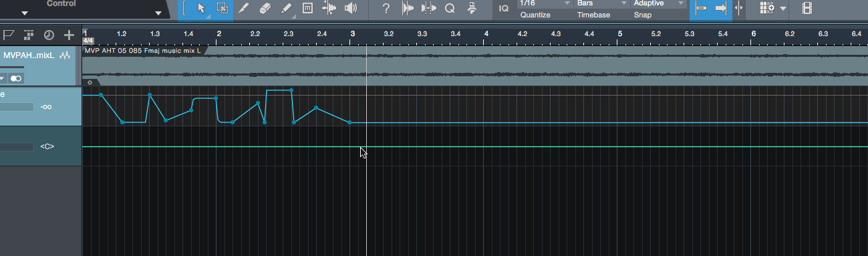Click the macro toolbar icon
868x256 pixels.
point(472,9)
